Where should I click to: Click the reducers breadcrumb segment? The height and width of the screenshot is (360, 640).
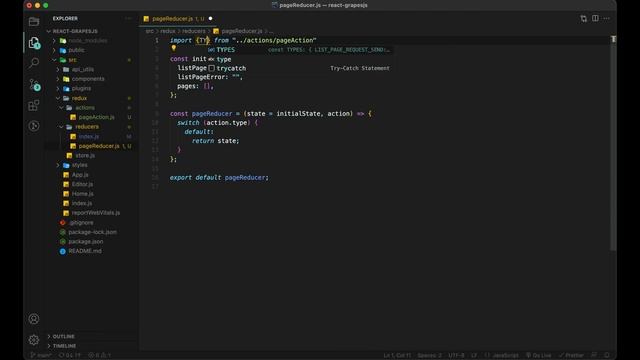194,31
